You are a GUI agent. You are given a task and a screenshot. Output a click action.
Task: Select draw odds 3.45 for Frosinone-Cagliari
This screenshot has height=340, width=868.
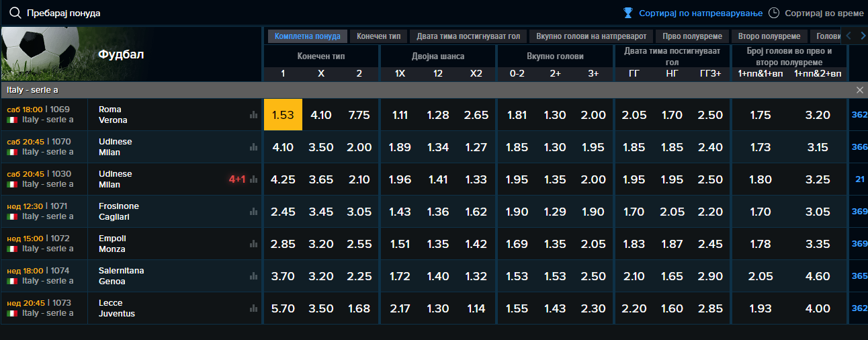click(x=321, y=212)
